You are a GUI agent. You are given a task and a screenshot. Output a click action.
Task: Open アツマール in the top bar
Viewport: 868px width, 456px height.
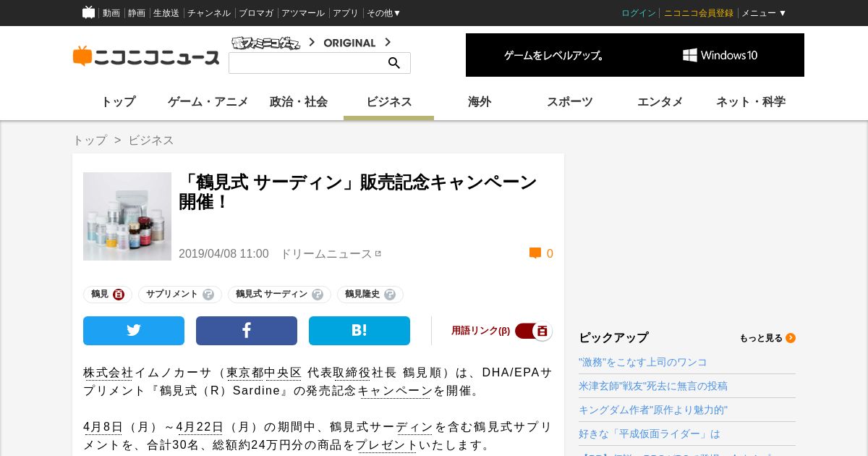point(303,13)
